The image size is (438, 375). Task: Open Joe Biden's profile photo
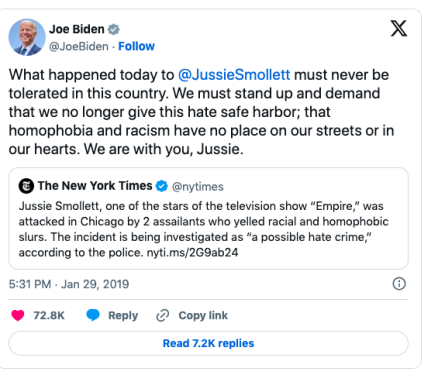(27, 37)
